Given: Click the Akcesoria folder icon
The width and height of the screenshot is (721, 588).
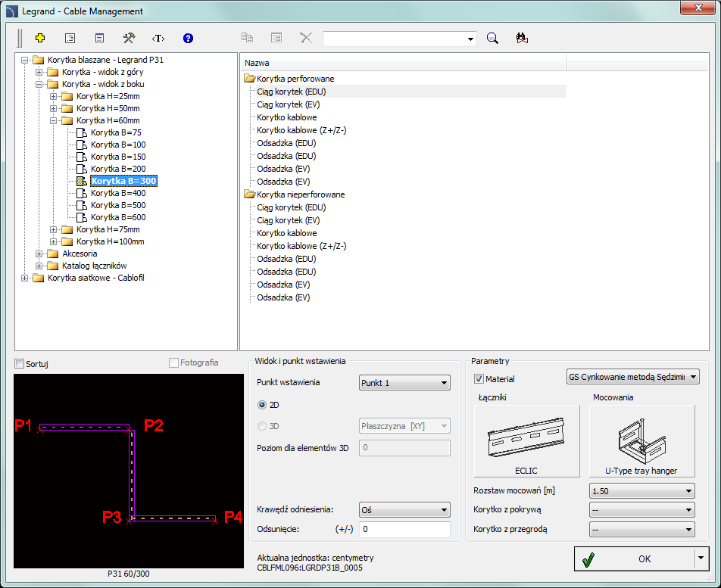Looking at the screenshot, I should pyautogui.click(x=53, y=254).
